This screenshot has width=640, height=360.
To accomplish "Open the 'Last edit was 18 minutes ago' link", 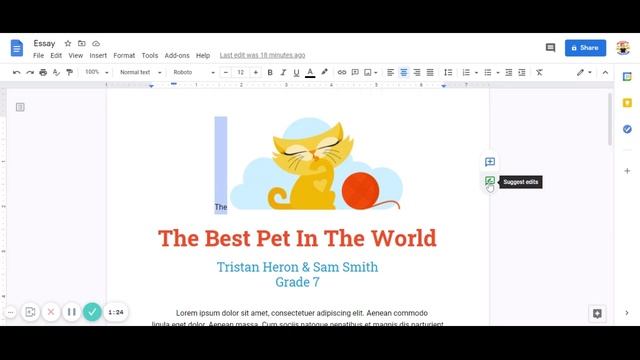I will (262, 55).
